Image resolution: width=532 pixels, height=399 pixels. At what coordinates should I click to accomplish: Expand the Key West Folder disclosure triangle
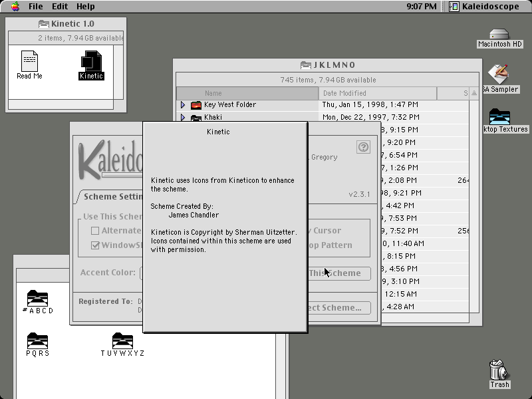[x=183, y=105]
